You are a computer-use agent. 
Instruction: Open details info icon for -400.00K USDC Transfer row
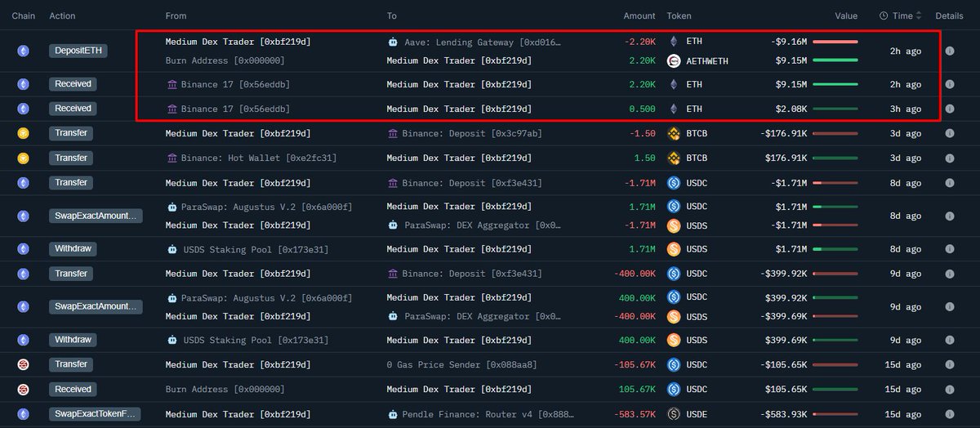(950, 274)
